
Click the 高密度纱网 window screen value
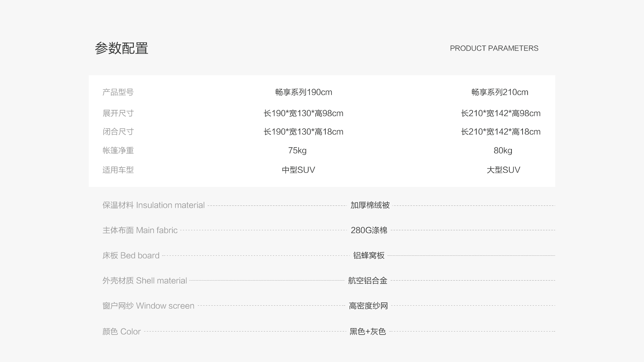(x=368, y=306)
